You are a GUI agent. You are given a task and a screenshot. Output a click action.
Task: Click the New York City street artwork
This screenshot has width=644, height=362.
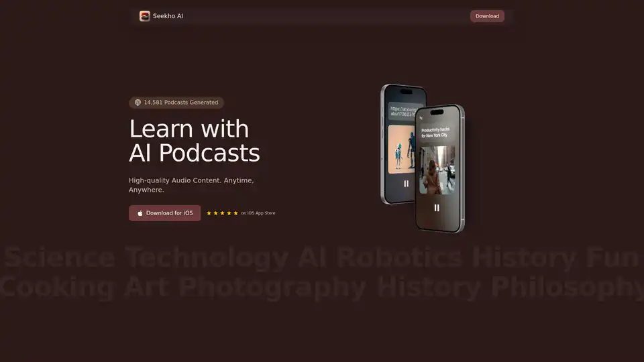tap(437, 170)
